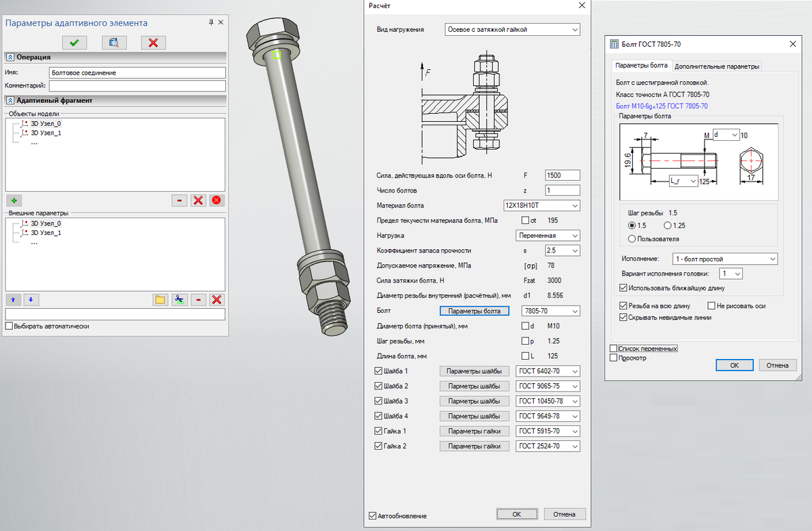The image size is (812, 531).
Task: Toggle Резьба на всю длину checkbox
Action: pyautogui.click(x=623, y=306)
